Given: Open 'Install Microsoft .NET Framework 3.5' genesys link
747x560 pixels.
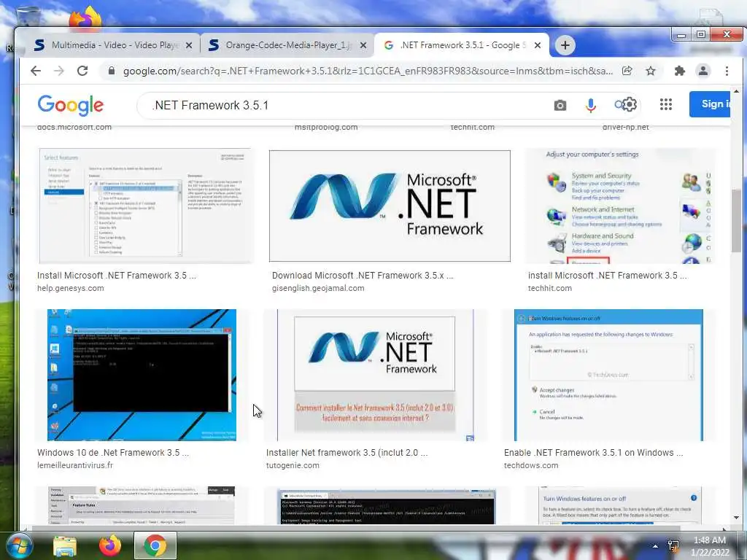Looking at the screenshot, I should (116, 275).
